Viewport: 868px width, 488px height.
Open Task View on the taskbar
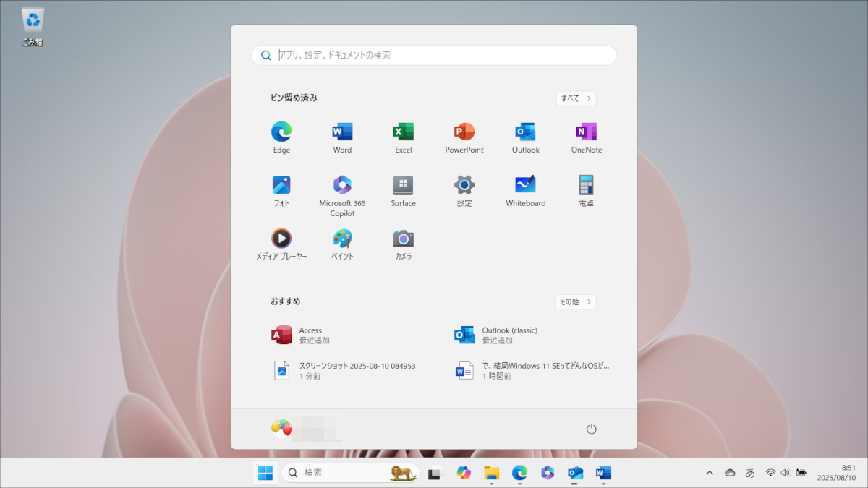click(x=435, y=473)
